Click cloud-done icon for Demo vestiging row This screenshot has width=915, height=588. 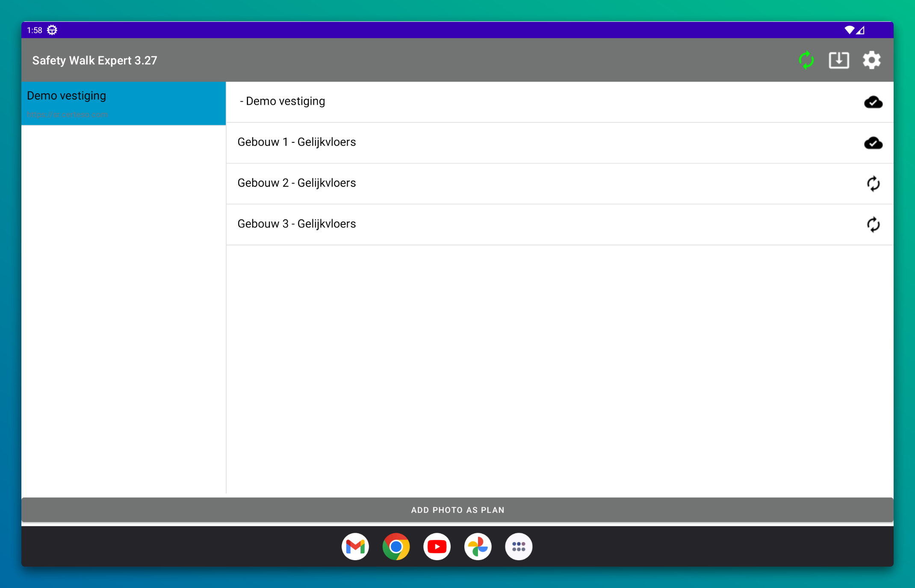[x=873, y=102]
